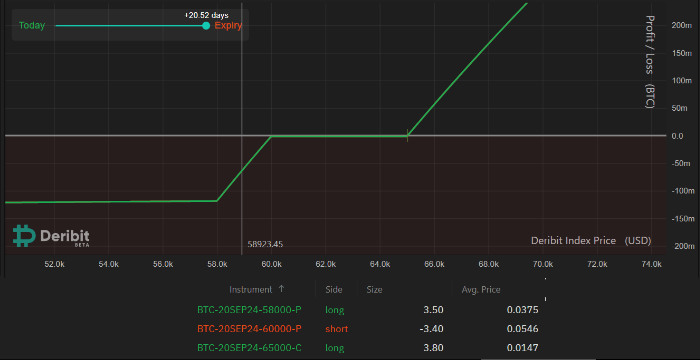This screenshot has width=700, height=360.
Task: Click the 60.0k price axis label
Action: (x=271, y=264)
